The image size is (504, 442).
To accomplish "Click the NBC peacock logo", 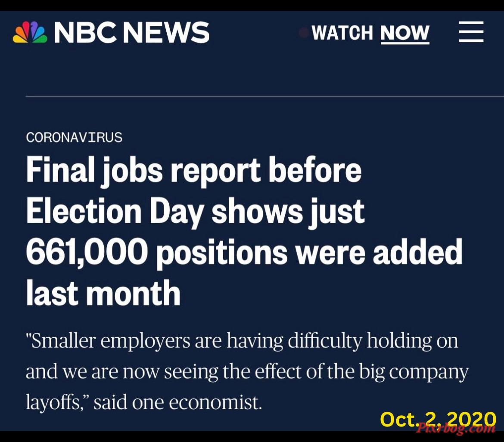I will [30, 32].
